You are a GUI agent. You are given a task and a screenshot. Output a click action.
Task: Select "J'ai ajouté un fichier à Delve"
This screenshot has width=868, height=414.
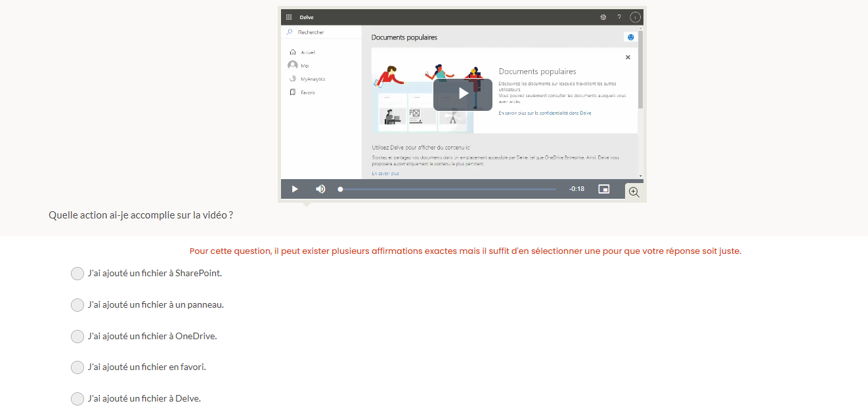(x=77, y=399)
